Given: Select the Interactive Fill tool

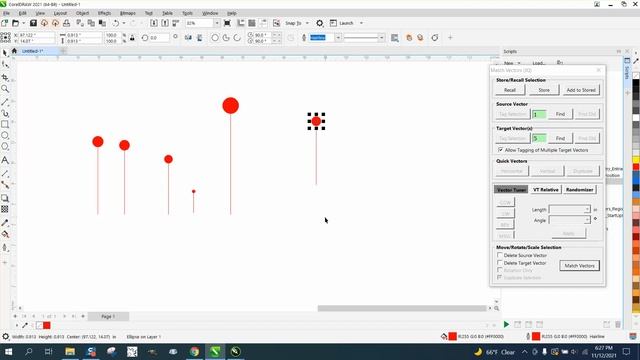Looking at the screenshot, I should tap(5, 234).
